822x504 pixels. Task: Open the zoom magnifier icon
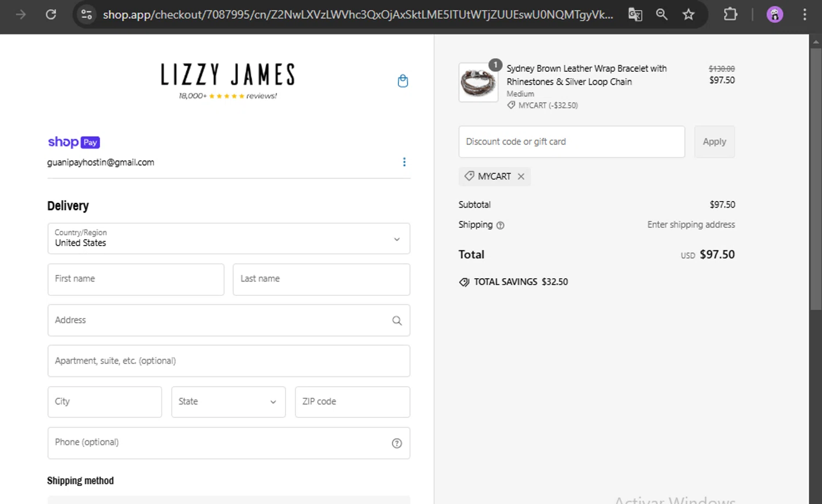(661, 14)
